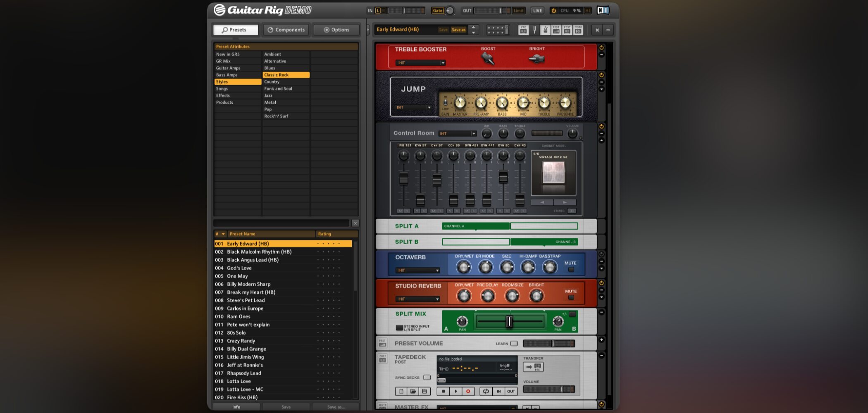Collapse the browser with the side arrow
Viewport: 868px width, 413px height.
[368, 30]
